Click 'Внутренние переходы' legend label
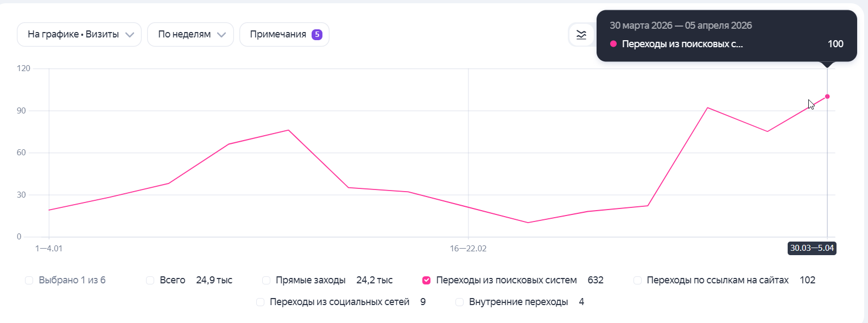 [x=518, y=302]
